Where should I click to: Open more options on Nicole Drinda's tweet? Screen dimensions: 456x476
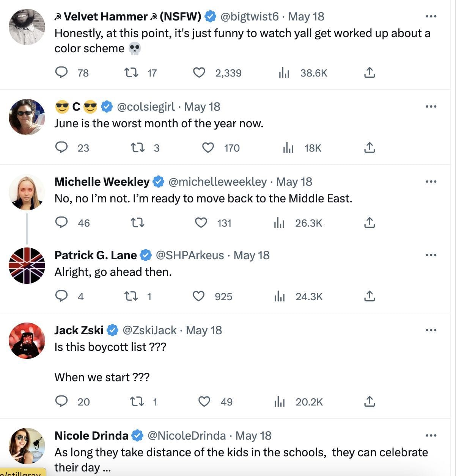point(431,435)
